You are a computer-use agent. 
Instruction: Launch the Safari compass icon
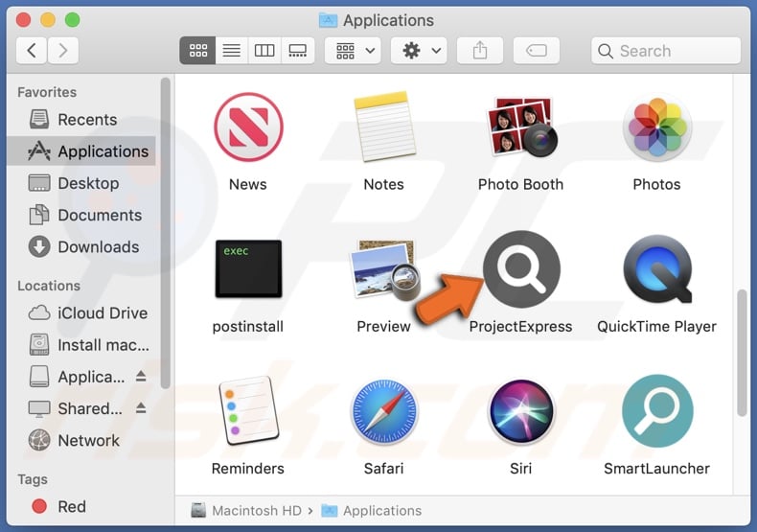384,411
